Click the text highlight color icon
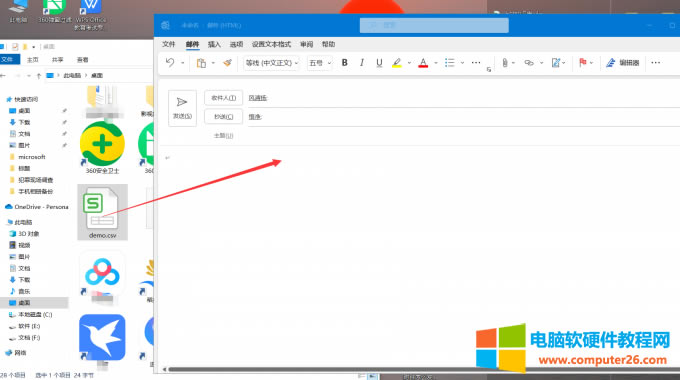Image resolution: width=680 pixels, height=380 pixels. coord(397,63)
